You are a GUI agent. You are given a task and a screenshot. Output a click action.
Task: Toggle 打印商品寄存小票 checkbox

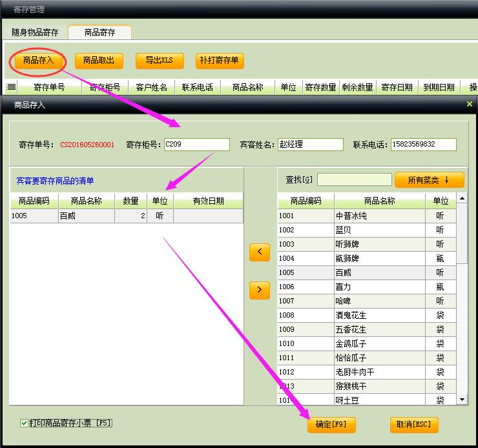[24, 423]
